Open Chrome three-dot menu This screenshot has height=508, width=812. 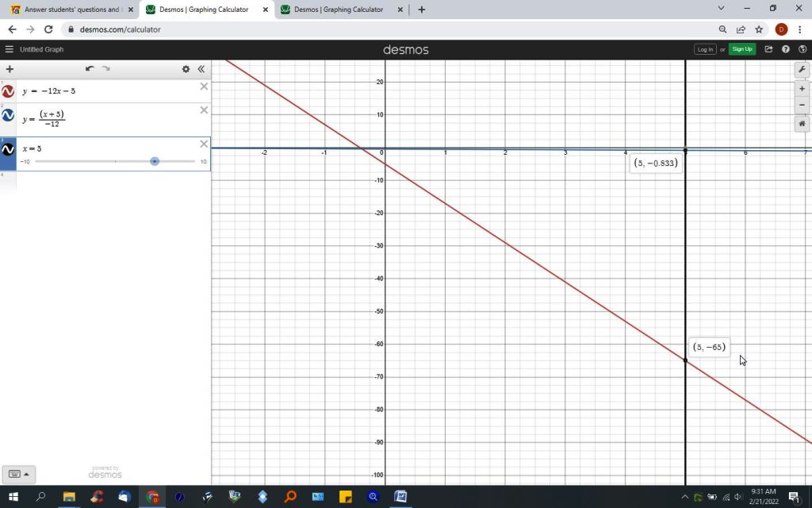pyautogui.click(x=799, y=29)
